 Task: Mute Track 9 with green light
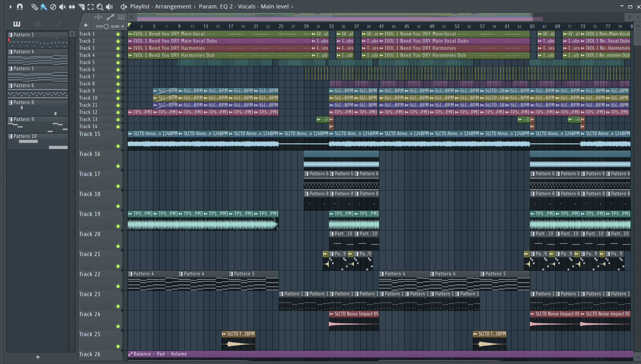(118, 91)
